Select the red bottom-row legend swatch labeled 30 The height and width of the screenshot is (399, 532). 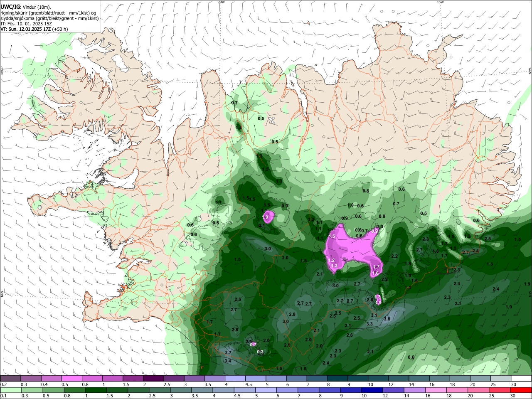pos(521,390)
